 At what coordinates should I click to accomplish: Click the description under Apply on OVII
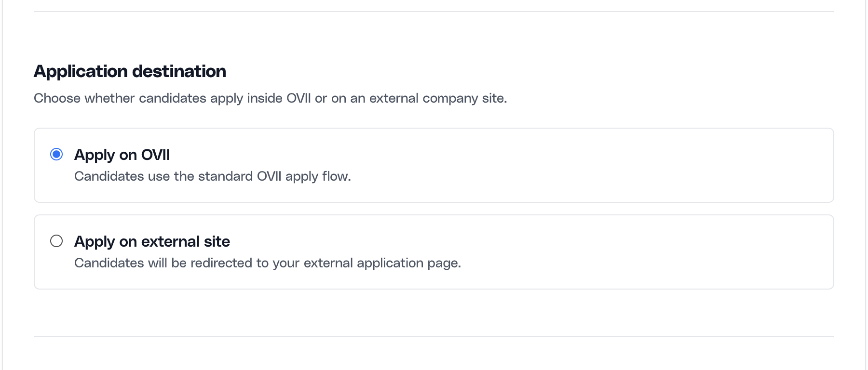click(x=213, y=176)
